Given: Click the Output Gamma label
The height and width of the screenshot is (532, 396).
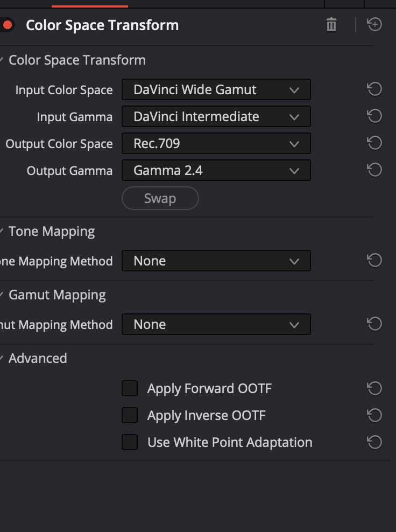Looking at the screenshot, I should 69,171.
